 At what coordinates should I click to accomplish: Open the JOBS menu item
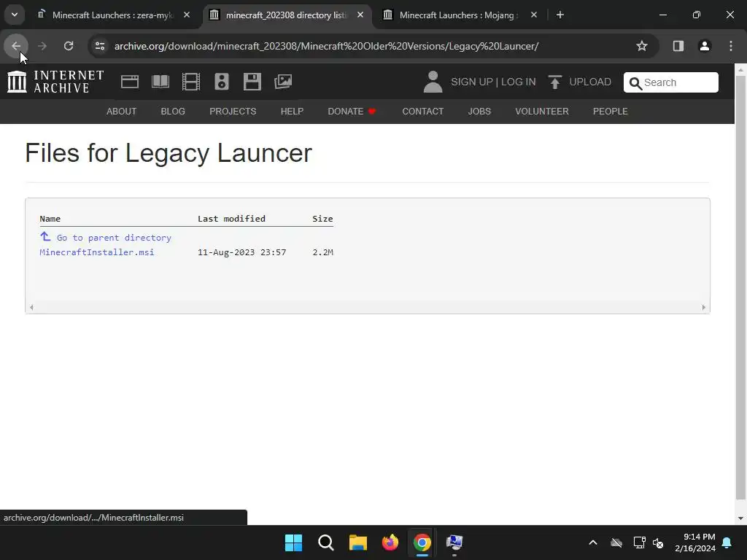(479, 112)
